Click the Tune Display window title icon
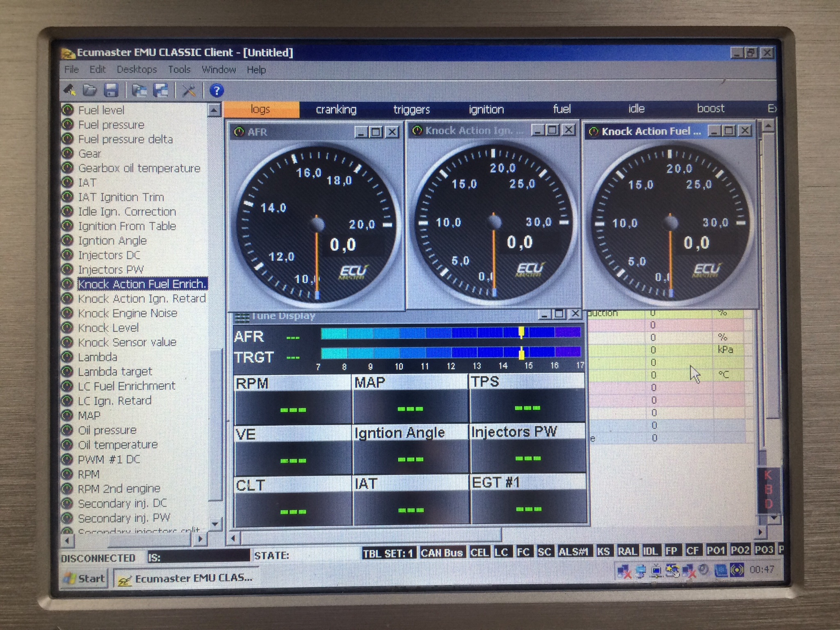This screenshot has width=840, height=630. pos(242,317)
